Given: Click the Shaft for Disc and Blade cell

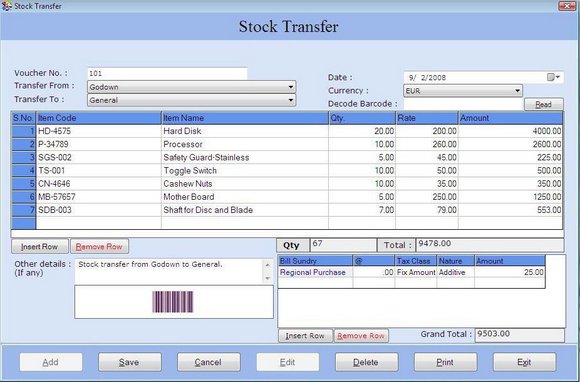Looking at the screenshot, I should 245,210.
